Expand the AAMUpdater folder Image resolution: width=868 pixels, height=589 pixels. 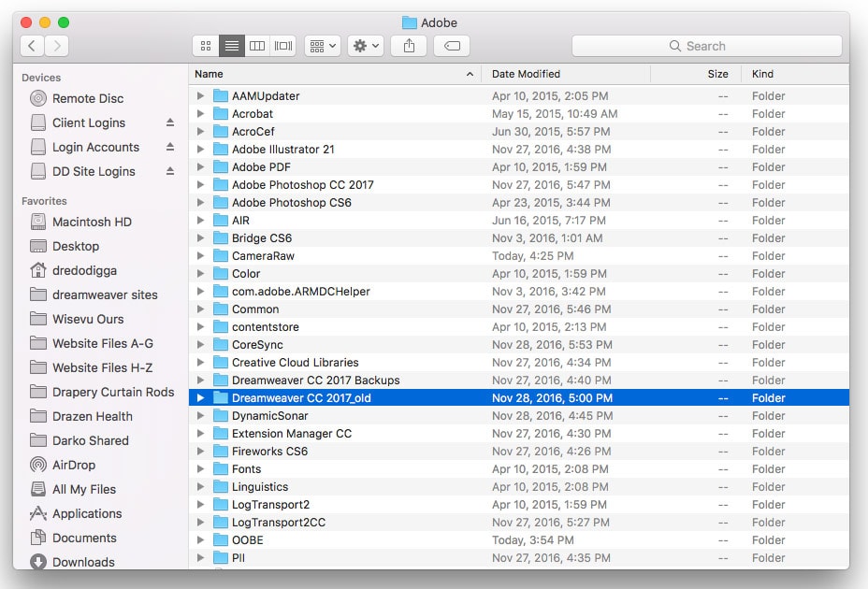[x=200, y=95]
